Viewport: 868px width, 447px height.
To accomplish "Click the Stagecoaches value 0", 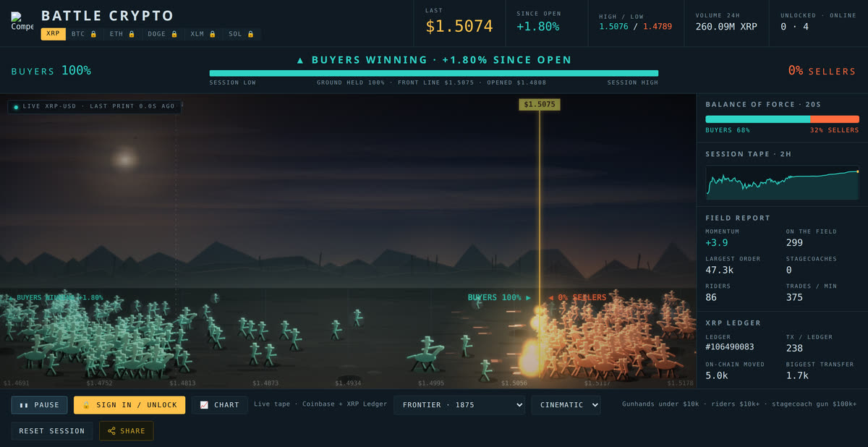I will click(789, 270).
